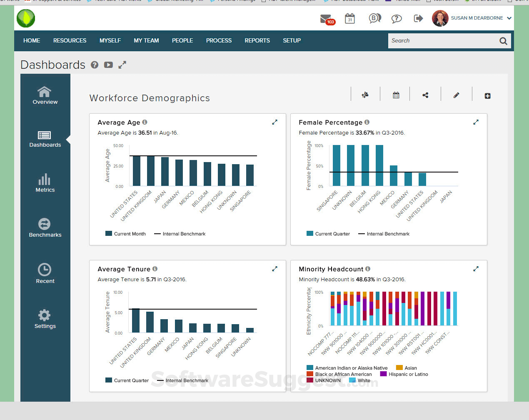Viewport: 529px width, 420px height.
Task: Expand the Average Age chart
Action: pos(274,122)
